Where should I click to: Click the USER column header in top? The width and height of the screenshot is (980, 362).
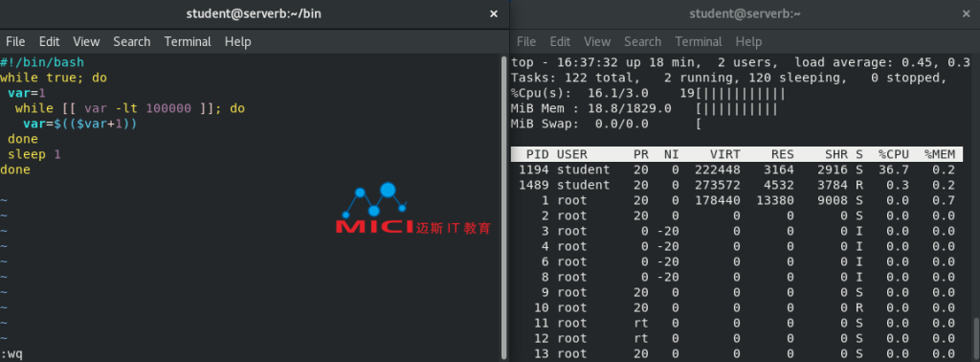coord(572,154)
